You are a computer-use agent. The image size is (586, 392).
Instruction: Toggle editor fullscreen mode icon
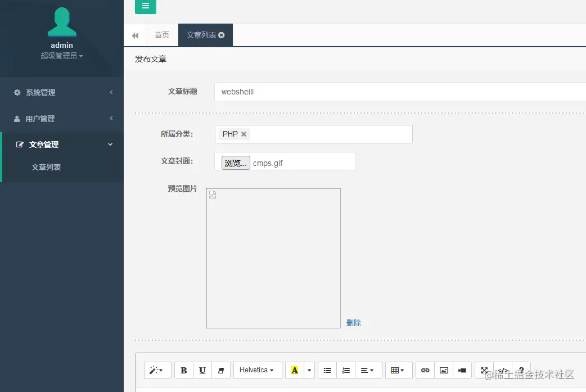484,370
